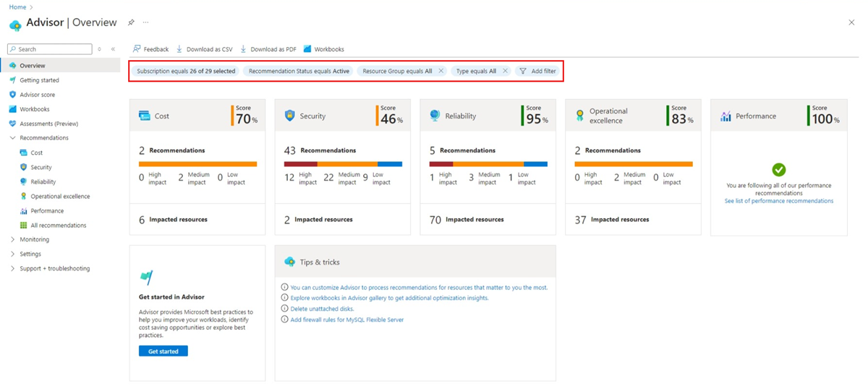Screen dimensions: 868x389
Task: Remove the Type equals All filter
Action: click(x=505, y=72)
